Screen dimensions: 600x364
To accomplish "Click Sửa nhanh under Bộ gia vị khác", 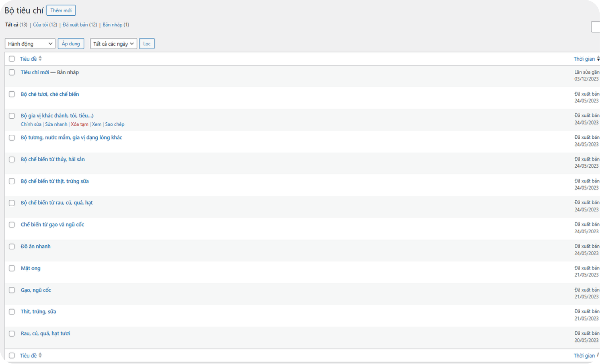I will pyautogui.click(x=56, y=124).
